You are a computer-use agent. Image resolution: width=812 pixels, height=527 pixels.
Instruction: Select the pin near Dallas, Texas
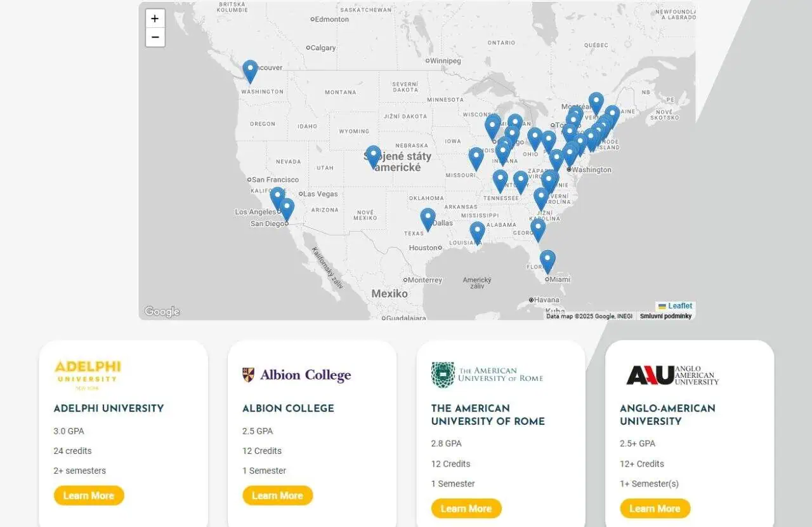[428, 220]
